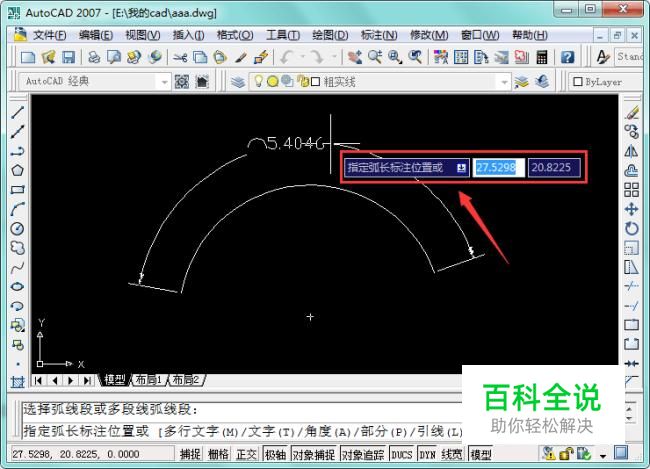
Task: Click the ByLayer color swatch box
Action: pos(577,82)
